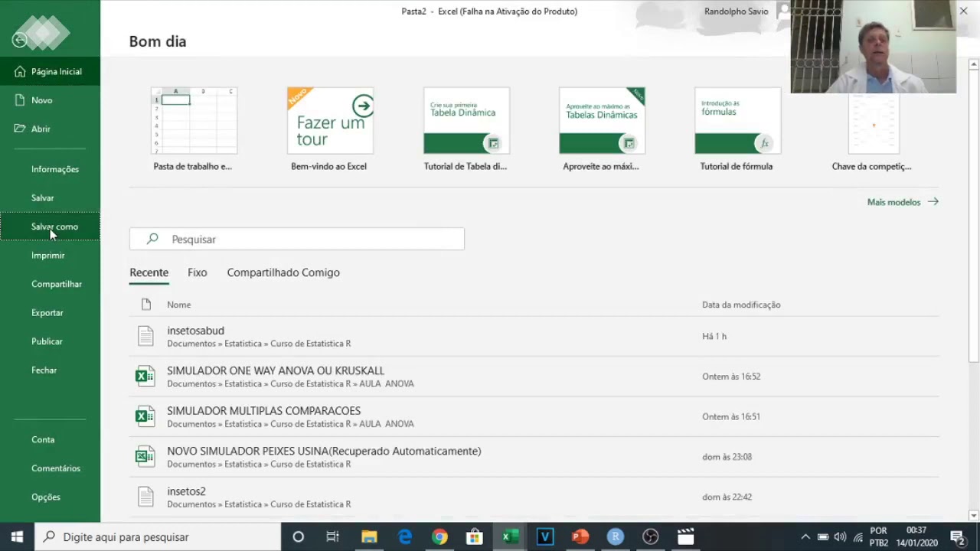Click the file icon beside insetosabud
The width and height of the screenshot is (980, 551).
click(x=145, y=336)
